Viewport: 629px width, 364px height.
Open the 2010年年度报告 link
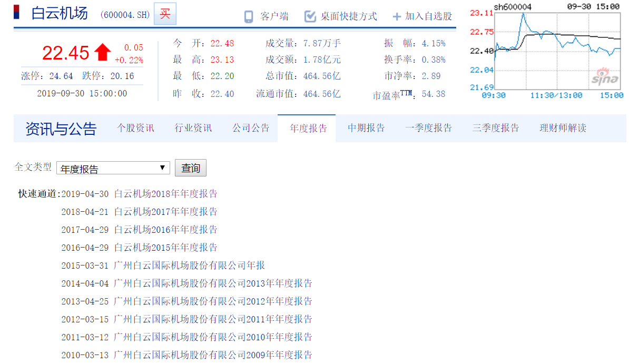(x=213, y=337)
